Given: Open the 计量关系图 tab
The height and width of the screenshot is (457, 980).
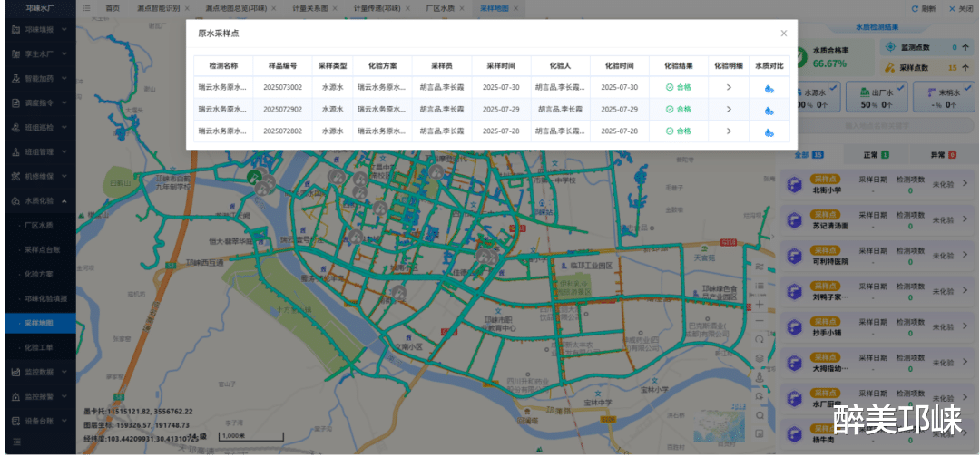Looking at the screenshot, I should [310, 9].
